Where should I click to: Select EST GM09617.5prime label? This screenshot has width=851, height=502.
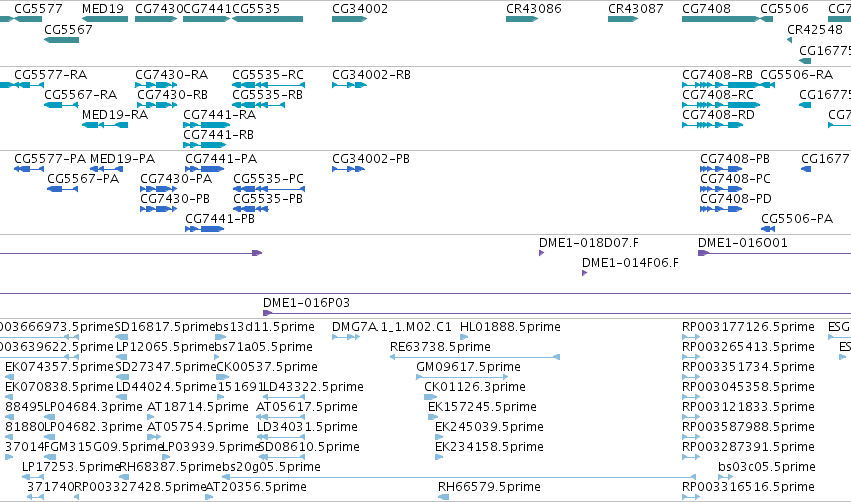point(468,367)
